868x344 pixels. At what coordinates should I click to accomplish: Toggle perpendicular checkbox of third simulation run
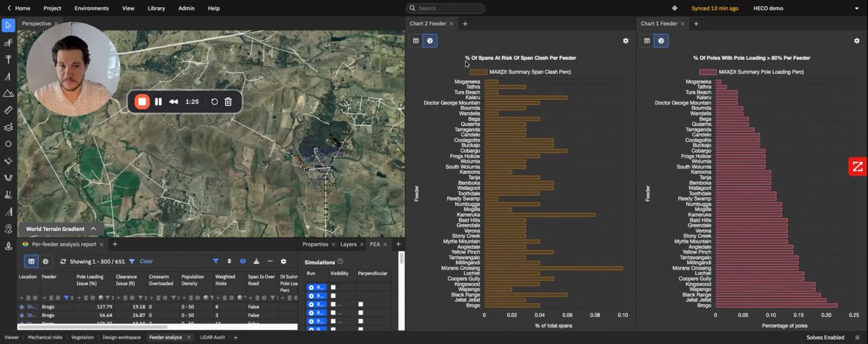361,304
